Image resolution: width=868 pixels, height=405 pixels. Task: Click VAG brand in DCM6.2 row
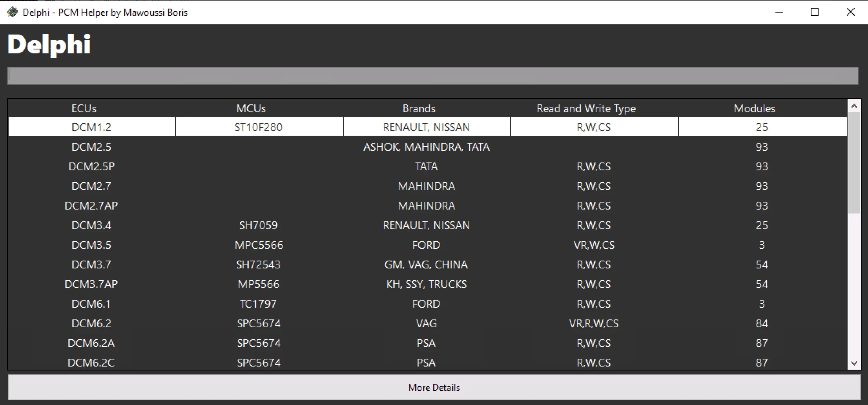click(x=427, y=323)
